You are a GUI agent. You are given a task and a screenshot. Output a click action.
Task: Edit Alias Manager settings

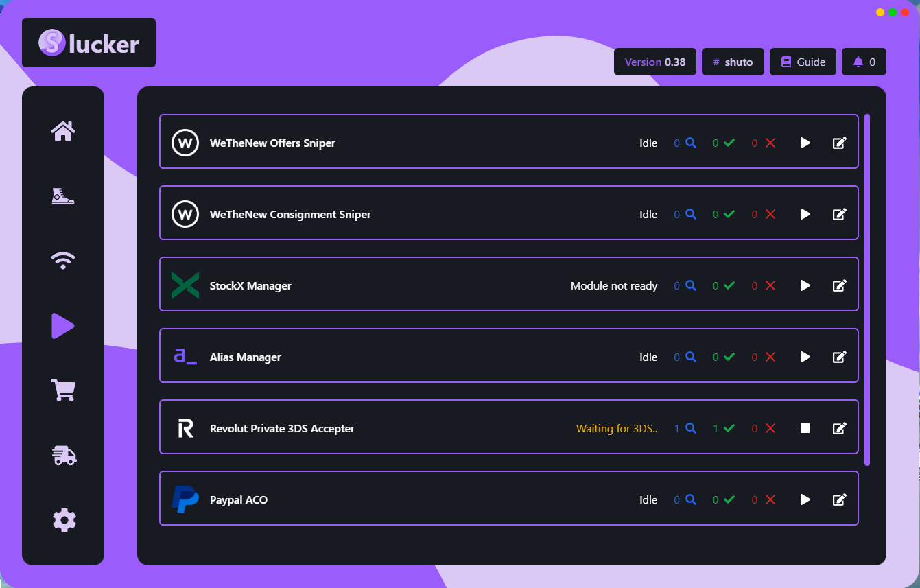tap(839, 357)
